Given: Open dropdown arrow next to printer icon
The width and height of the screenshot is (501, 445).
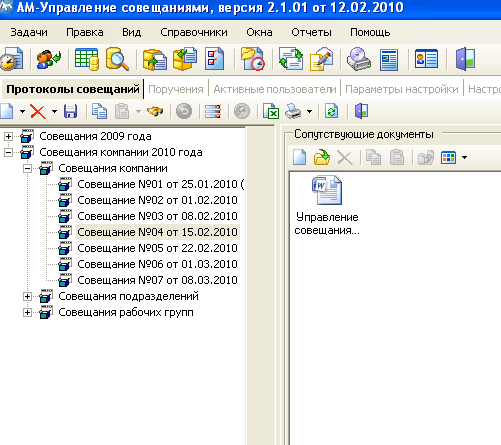Looking at the screenshot, I should [310, 111].
